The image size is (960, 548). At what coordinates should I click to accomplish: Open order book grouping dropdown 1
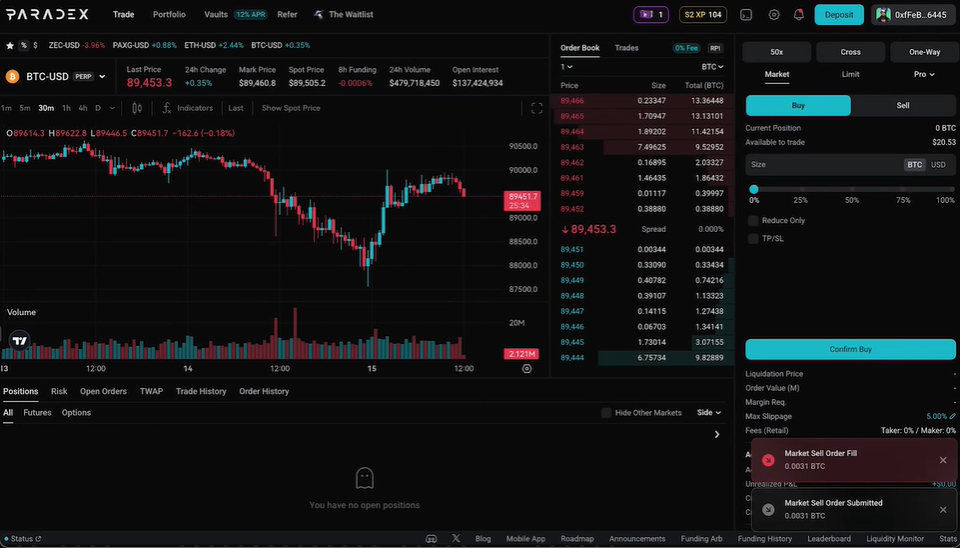pos(566,67)
